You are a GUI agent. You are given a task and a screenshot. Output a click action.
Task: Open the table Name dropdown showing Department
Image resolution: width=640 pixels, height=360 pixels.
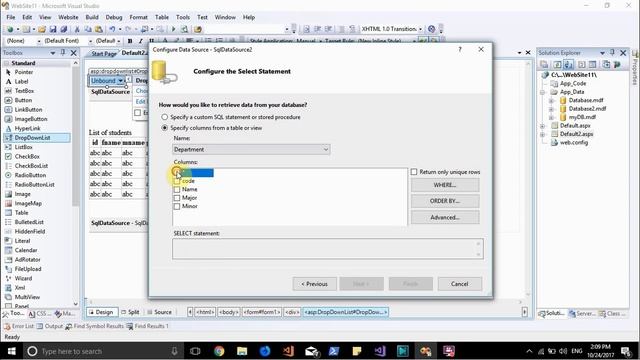pos(251,149)
